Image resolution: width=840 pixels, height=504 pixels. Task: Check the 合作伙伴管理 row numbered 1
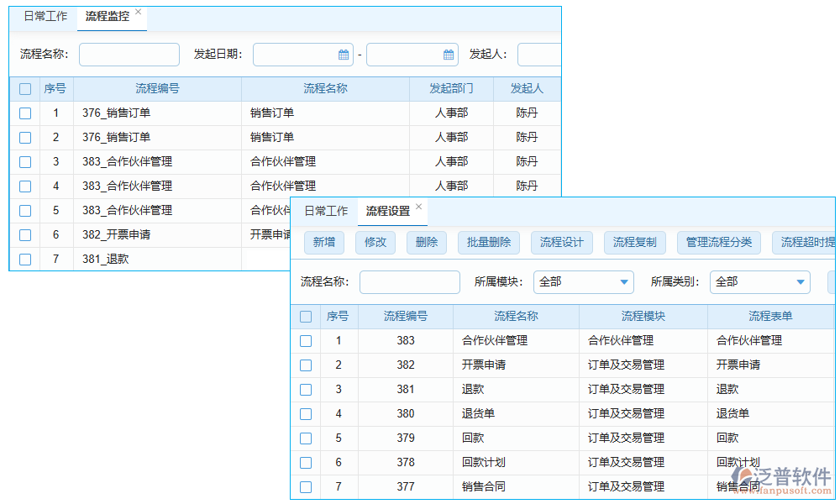coord(307,341)
